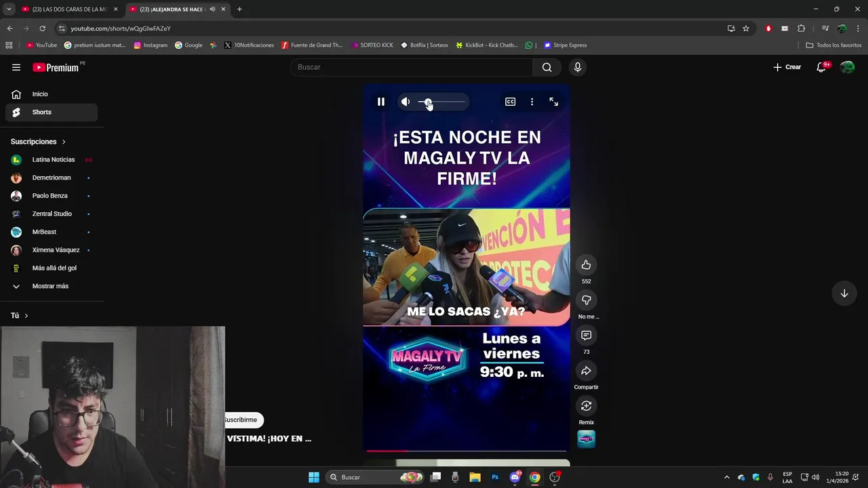The width and height of the screenshot is (868, 488).
Task: Open MrBeast subscription channel
Action: [52, 232]
